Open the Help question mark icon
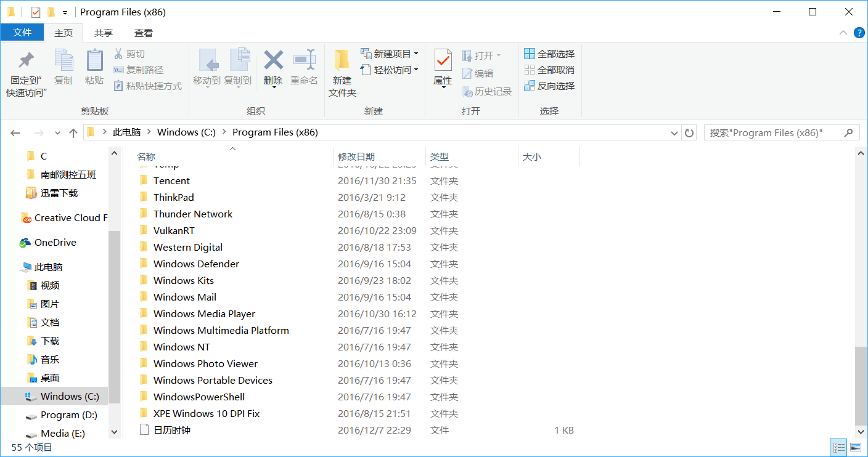This screenshot has height=457, width=868. tap(859, 33)
